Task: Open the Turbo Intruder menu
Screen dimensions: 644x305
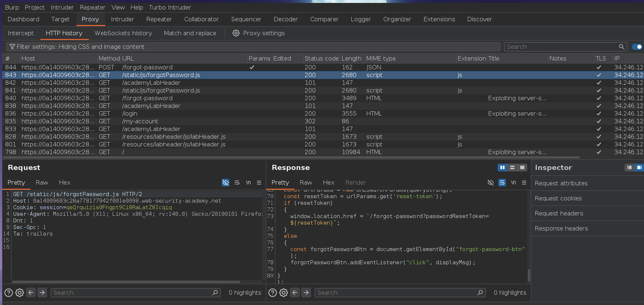Action: click(170, 7)
